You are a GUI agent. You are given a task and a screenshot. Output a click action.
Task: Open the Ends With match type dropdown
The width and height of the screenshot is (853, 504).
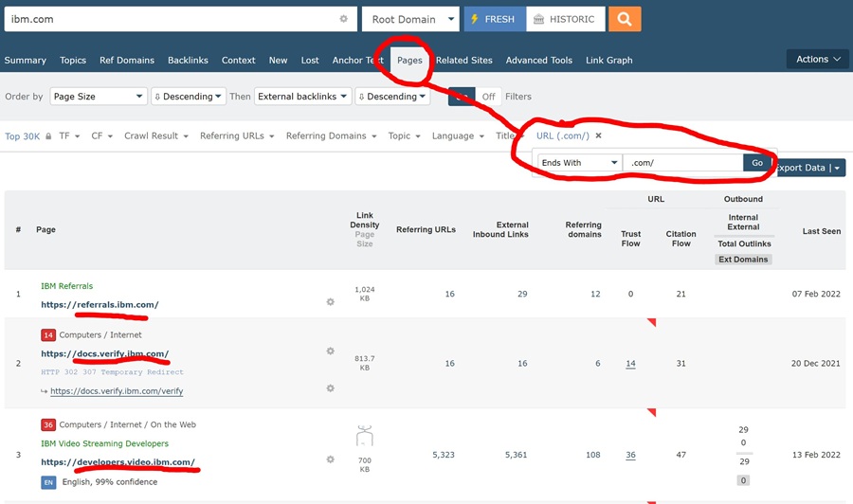click(580, 163)
